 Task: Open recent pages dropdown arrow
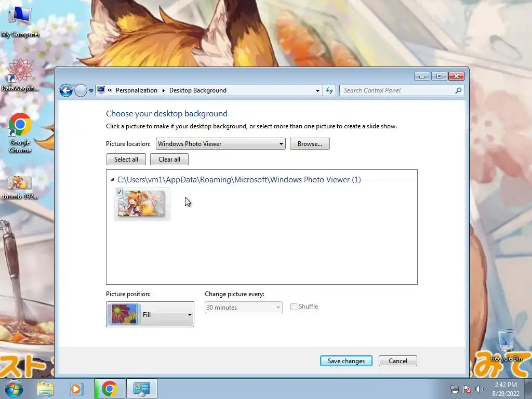tap(91, 91)
